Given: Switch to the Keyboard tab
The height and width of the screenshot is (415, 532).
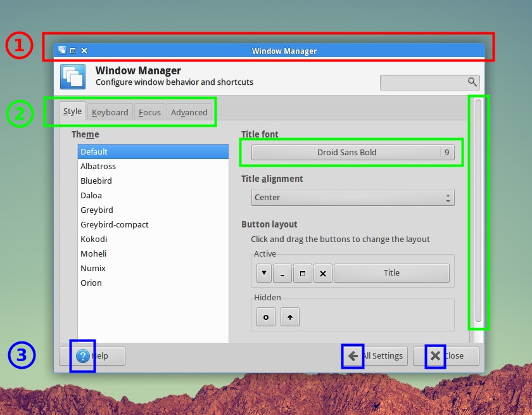Looking at the screenshot, I should 109,112.
